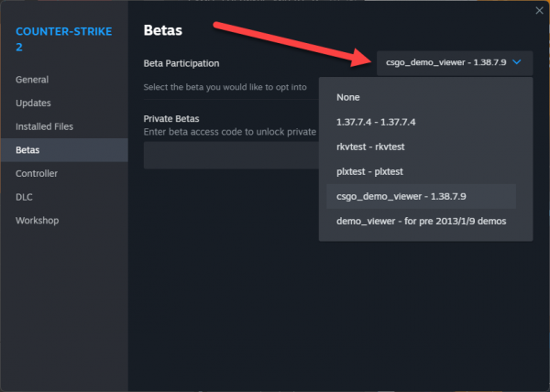Viewport: 550px width, 392px height.
Task: Select csgo_demo_viewer - 1.38.7.9 list entry
Action: point(421,197)
